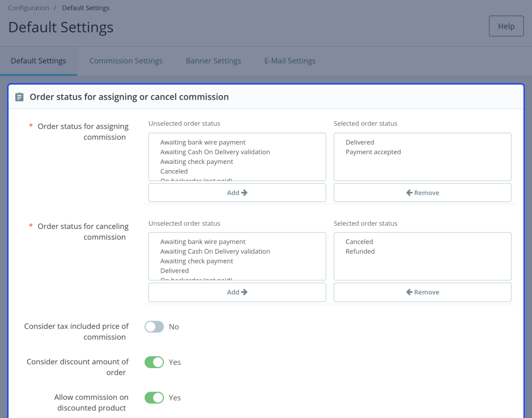Select Awaiting check payment in assigning list

point(197,161)
